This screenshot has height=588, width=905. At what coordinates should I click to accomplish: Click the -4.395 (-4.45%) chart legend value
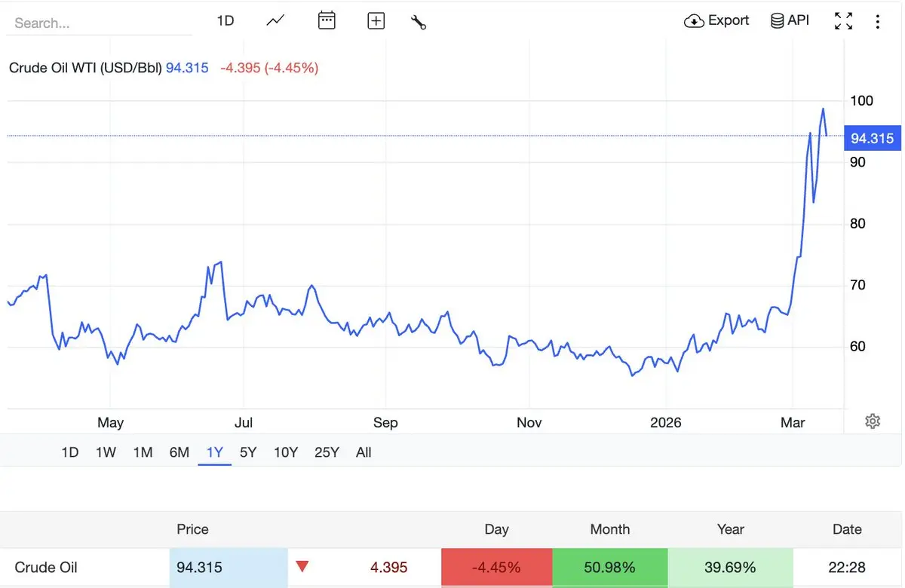[269, 68]
